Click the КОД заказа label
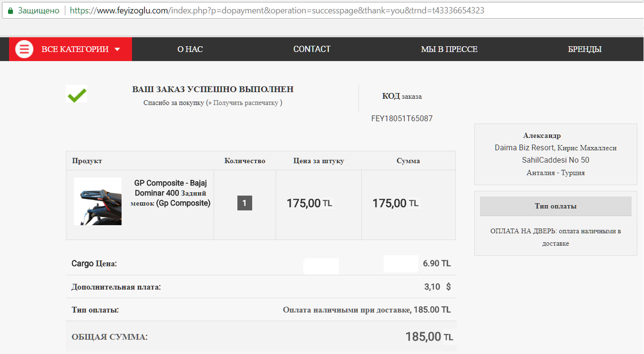Screen dimensions: 644x354 tap(402, 96)
